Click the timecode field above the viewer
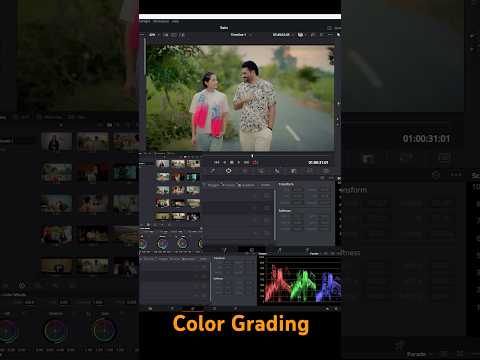The image size is (480, 360). [x=281, y=35]
